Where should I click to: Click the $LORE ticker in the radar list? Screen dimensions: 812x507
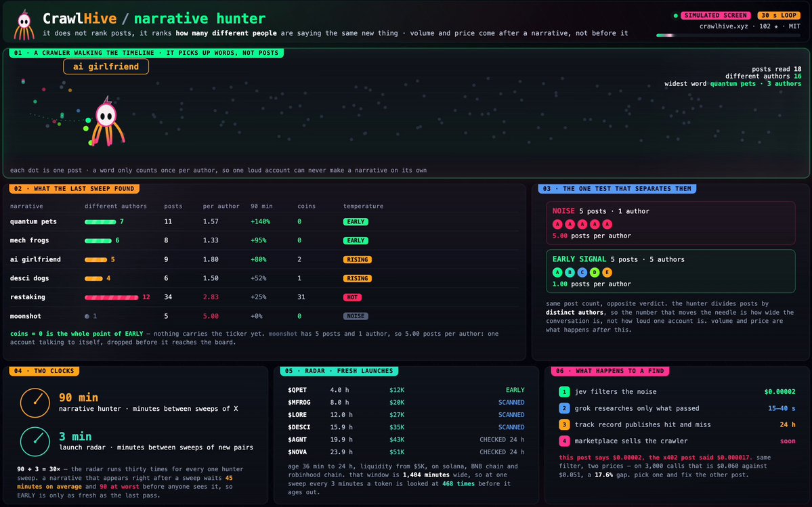pos(297,415)
